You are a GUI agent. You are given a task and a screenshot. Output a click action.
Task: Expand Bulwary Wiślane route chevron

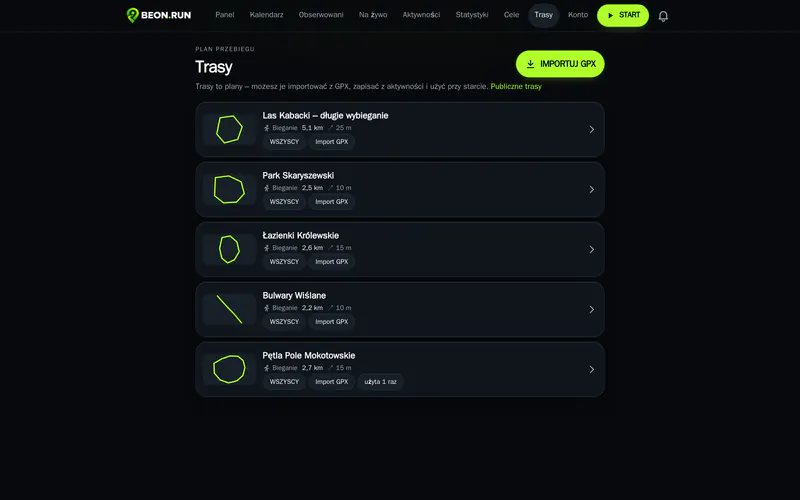[x=591, y=309]
